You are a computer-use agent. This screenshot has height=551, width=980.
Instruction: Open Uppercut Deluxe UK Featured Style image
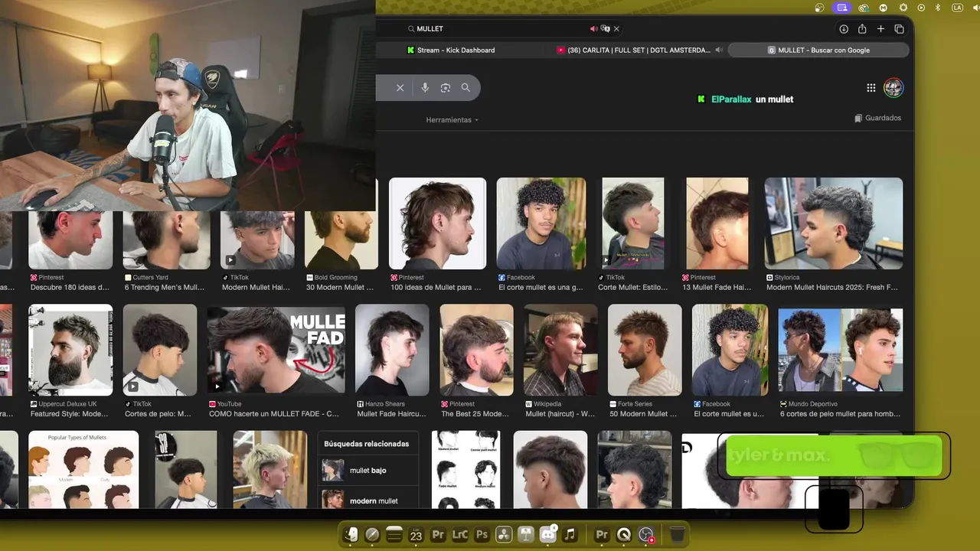[x=70, y=350]
